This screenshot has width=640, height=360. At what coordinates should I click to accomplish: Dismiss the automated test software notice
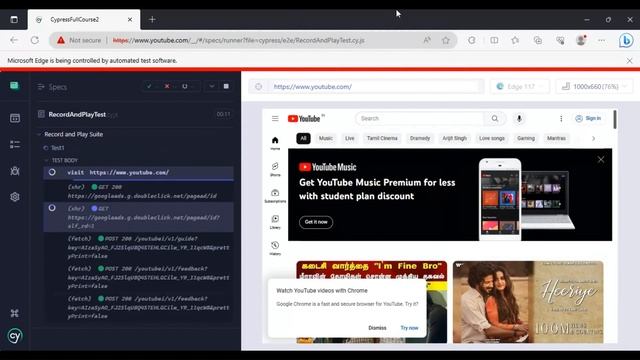click(629, 60)
